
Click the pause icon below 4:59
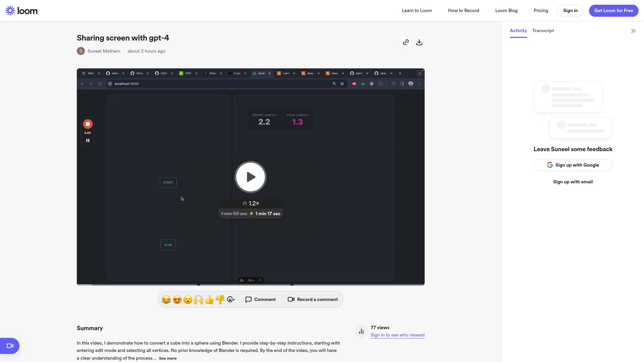coord(88,140)
